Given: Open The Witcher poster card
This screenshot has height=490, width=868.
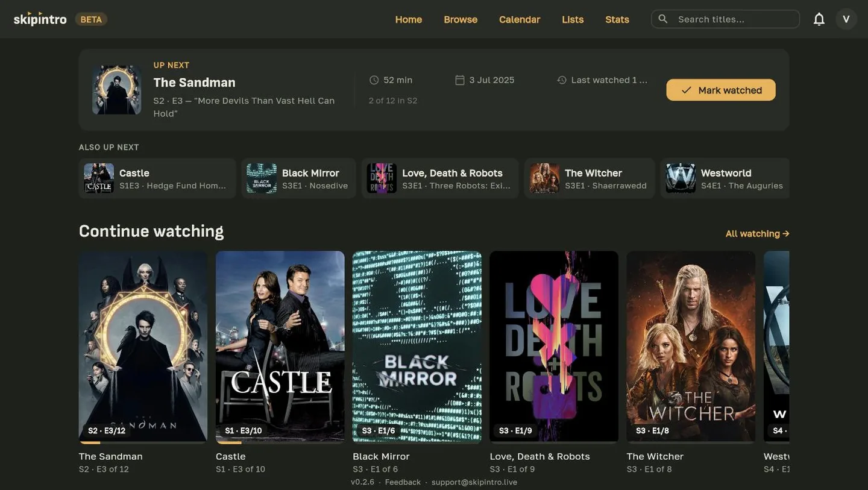Looking at the screenshot, I should [691, 347].
